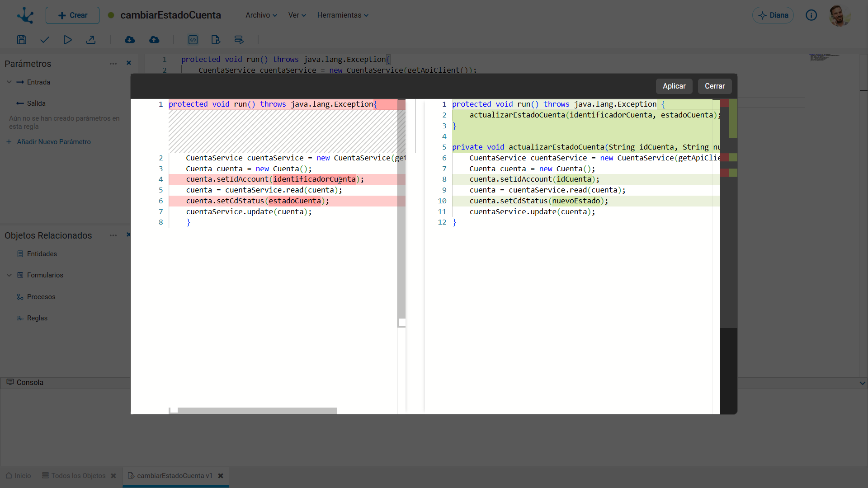Click the Save icon in toolbar
The width and height of the screenshot is (868, 488).
[21, 40]
